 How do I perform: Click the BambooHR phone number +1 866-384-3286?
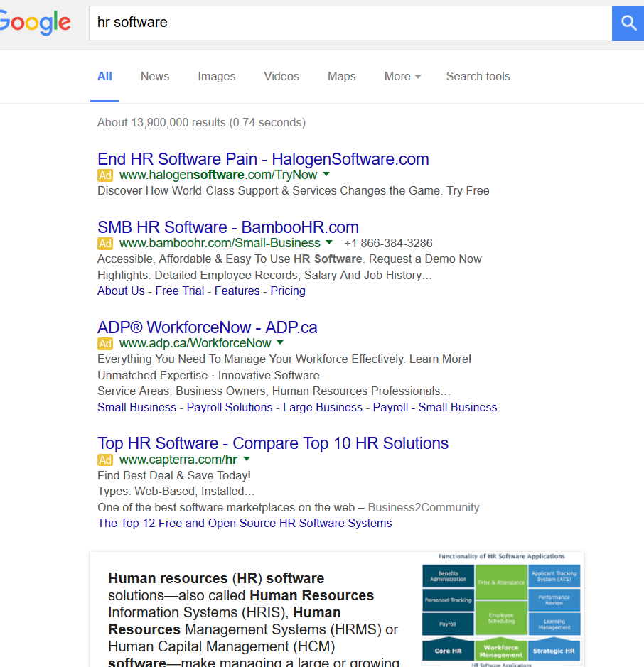[389, 244]
